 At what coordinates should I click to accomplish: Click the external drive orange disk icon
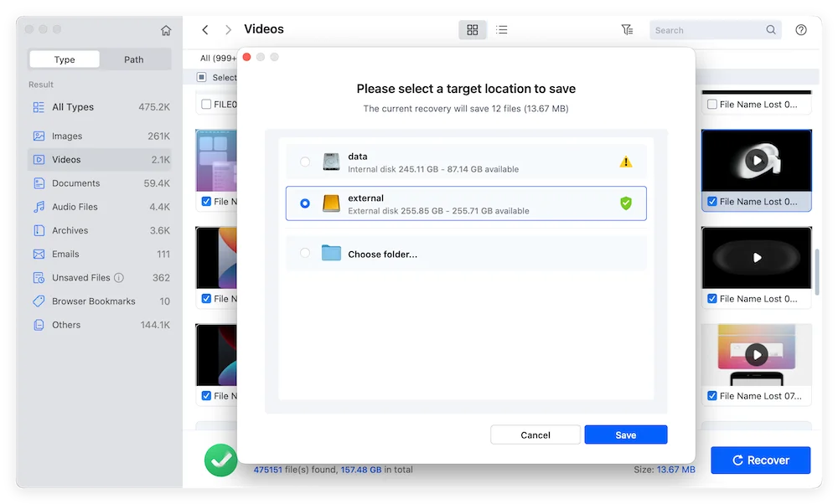[331, 203]
